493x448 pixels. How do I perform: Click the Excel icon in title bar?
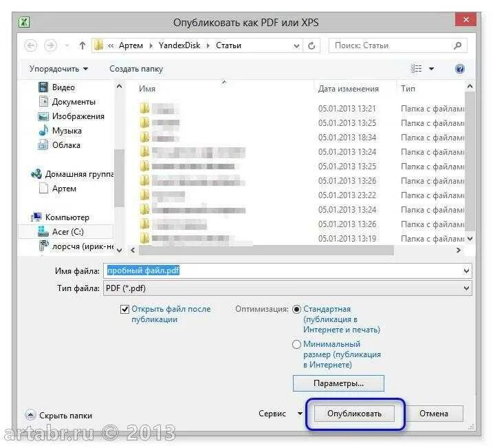24,22
